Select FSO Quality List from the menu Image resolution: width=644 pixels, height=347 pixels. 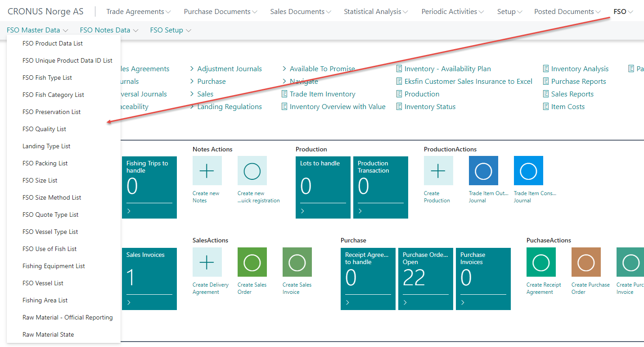pyautogui.click(x=44, y=129)
